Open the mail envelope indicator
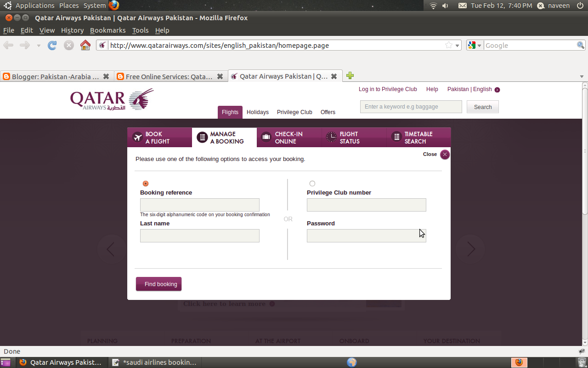The image size is (588, 368). (463, 6)
